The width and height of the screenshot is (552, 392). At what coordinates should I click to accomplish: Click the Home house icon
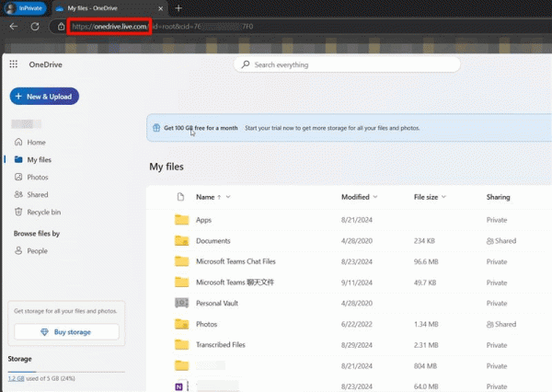18,142
